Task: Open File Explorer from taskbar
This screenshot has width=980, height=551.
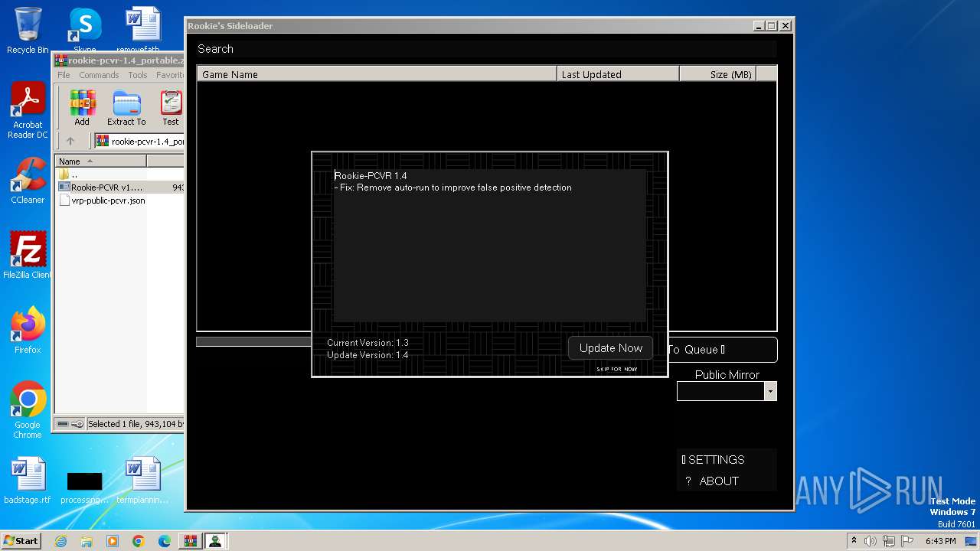Action: (x=87, y=541)
